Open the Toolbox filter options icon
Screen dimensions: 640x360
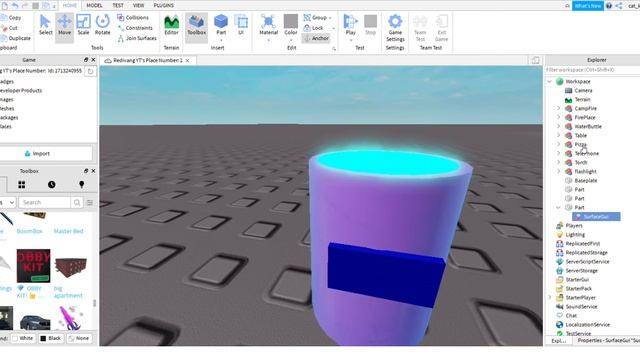pyautogui.click(x=90, y=202)
